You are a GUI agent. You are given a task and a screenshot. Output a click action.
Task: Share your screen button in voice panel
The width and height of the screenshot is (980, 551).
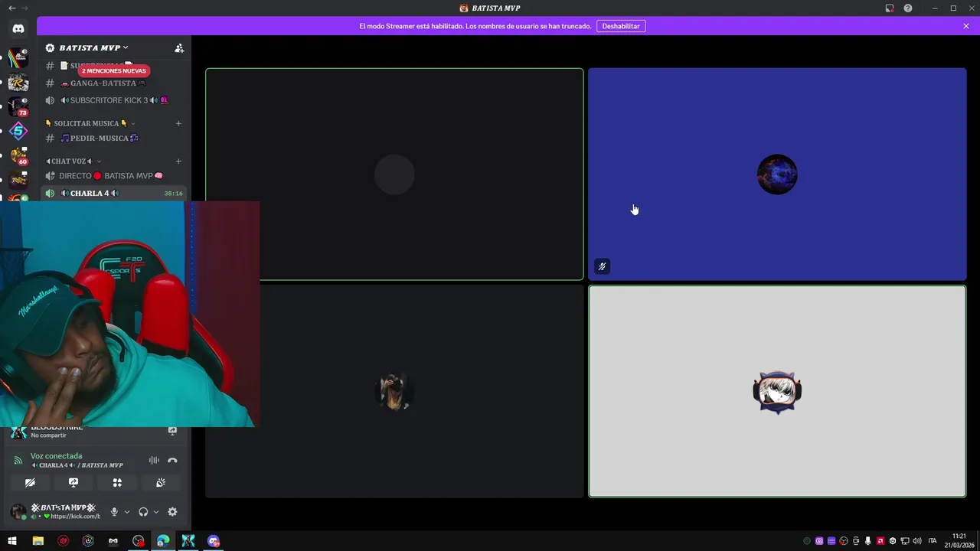(73, 483)
